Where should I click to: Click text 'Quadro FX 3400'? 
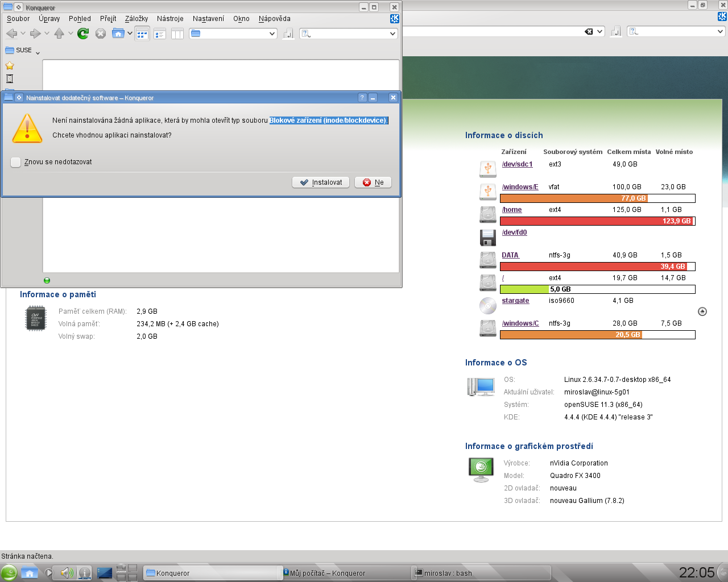(x=575, y=476)
